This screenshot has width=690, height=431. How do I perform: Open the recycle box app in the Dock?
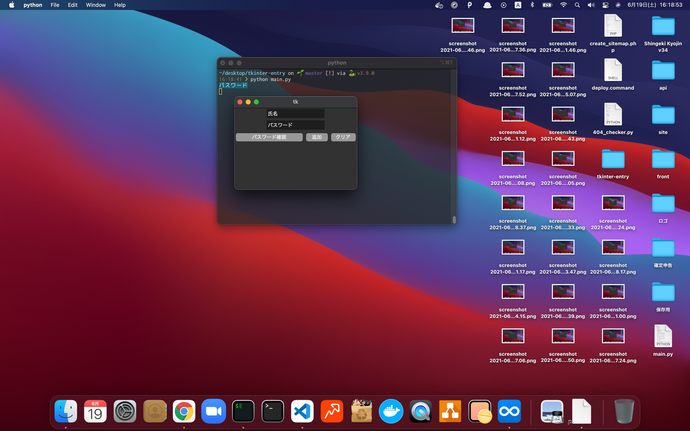[x=361, y=411]
